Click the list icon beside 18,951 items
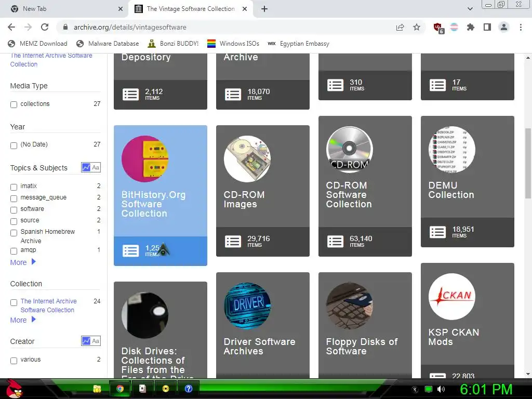532x399 pixels. coord(437,232)
